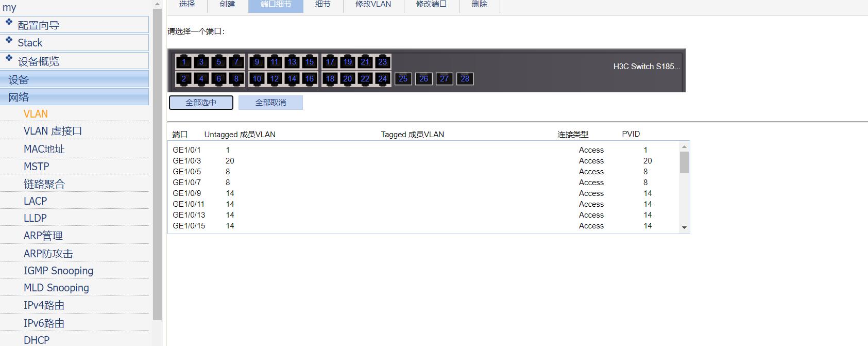Viewport: 868px width, 346px height.
Task: Select port 16 on the switch panel
Action: tap(310, 79)
